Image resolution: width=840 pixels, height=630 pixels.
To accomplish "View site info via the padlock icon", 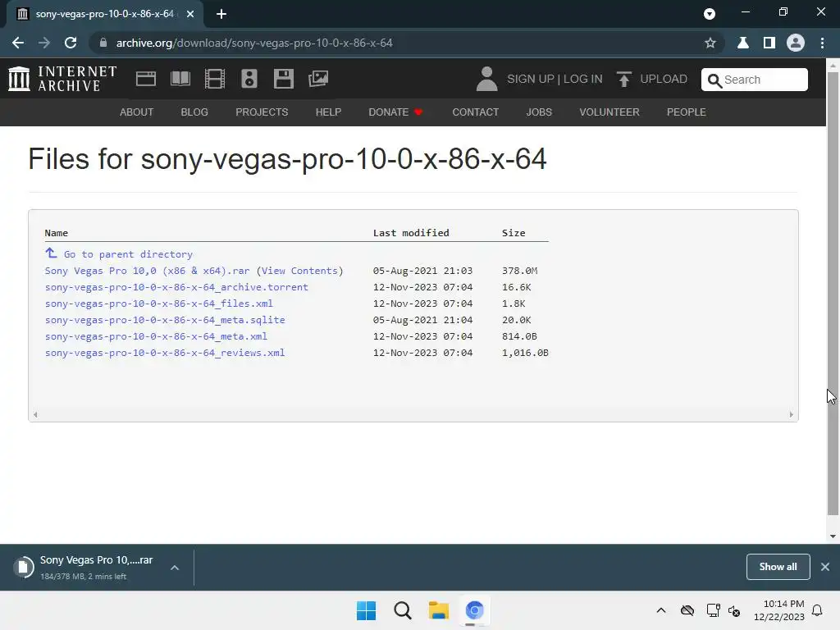I will click(x=103, y=43).
